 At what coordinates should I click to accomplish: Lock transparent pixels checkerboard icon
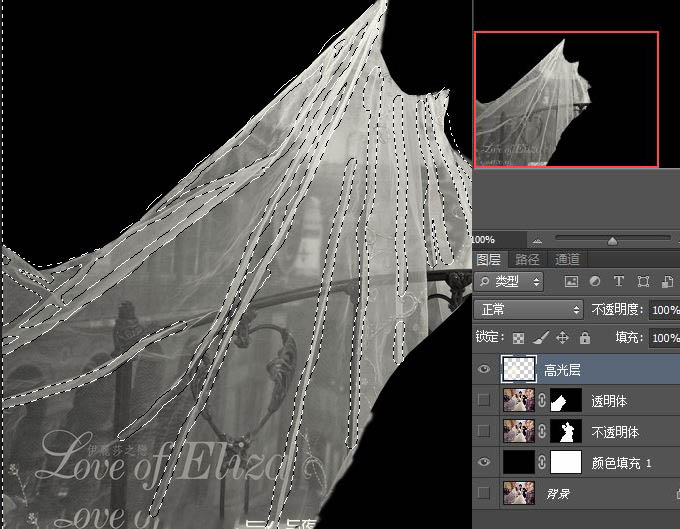tap(518, 338)
